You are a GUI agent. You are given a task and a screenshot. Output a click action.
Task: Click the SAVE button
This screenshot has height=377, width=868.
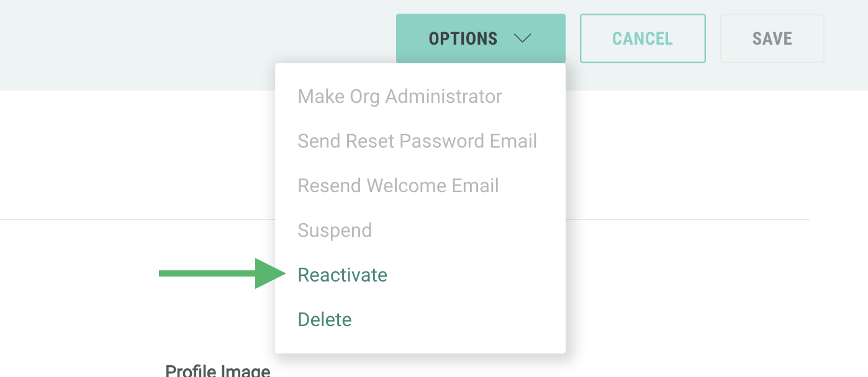772,38
